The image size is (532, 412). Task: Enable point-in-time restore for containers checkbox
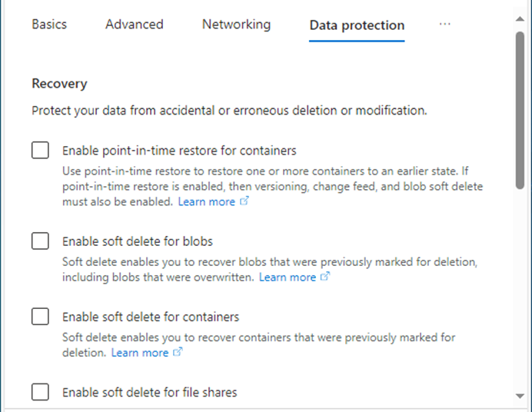41,150
